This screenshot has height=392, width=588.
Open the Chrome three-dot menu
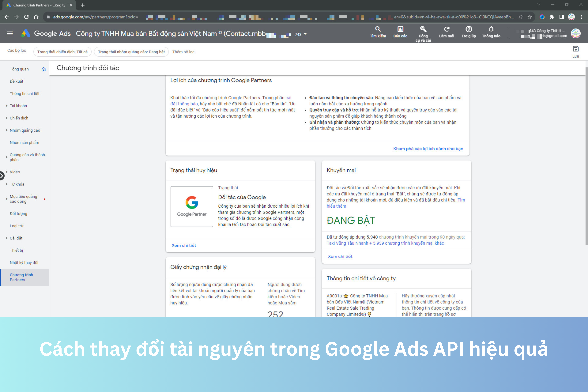[582, 17]
